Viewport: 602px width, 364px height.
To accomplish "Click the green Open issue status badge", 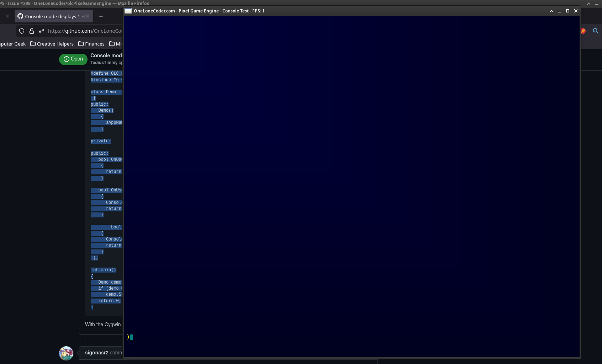I will [73, 59].
